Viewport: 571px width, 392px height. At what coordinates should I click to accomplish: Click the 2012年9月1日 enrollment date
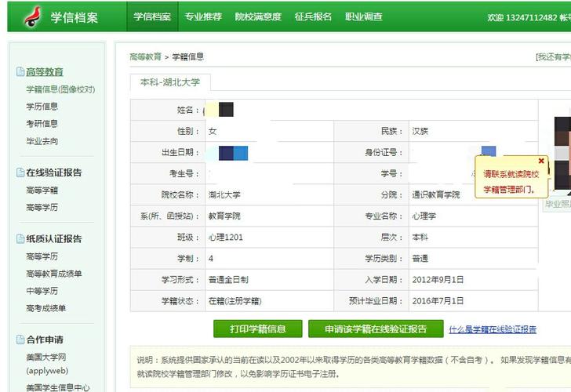438,280
